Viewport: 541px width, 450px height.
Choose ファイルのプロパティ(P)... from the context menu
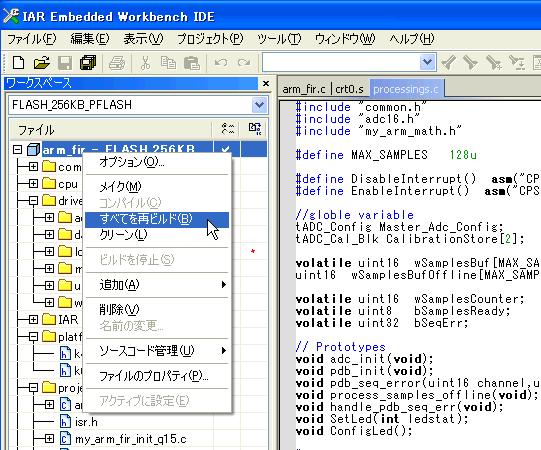(x=157, y=376)
